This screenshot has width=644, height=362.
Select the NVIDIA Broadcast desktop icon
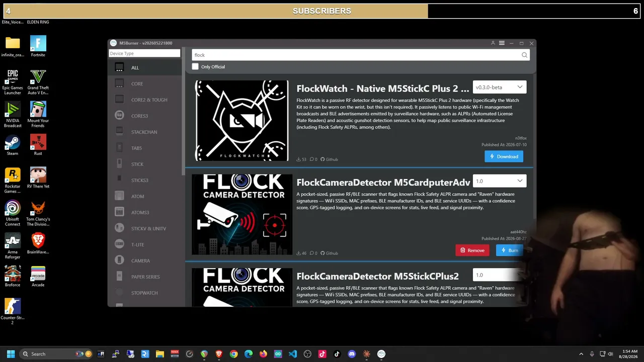tap(13, 115)
